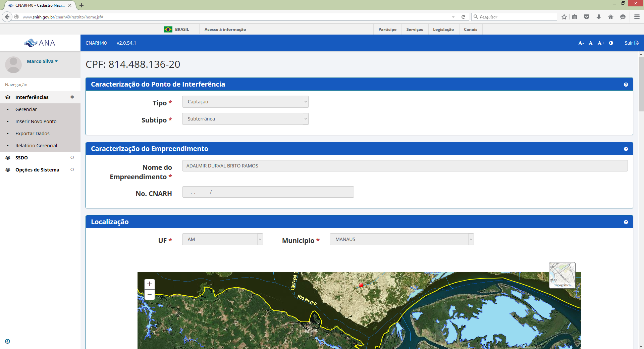Open the bookmarks list icon

click(575, 17)
